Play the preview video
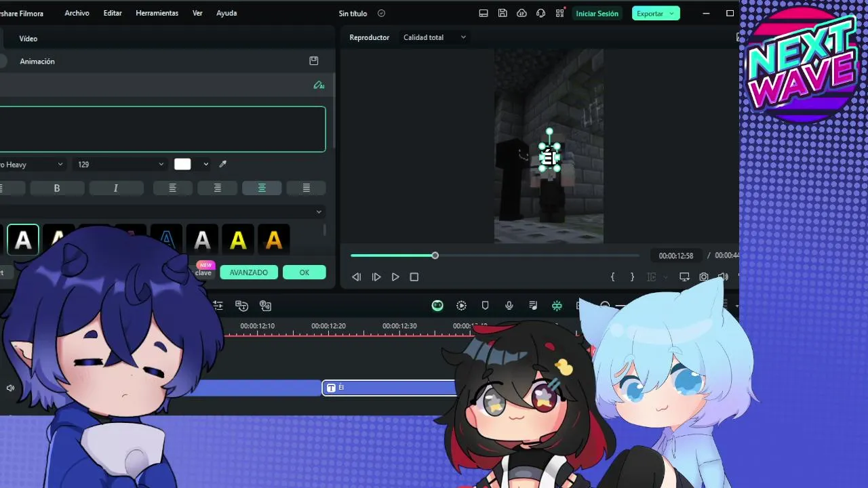 click(x=395, y=277)
